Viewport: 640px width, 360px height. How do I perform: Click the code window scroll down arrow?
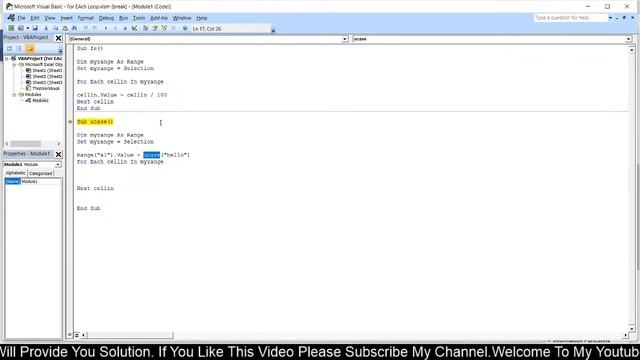point(631,328)
